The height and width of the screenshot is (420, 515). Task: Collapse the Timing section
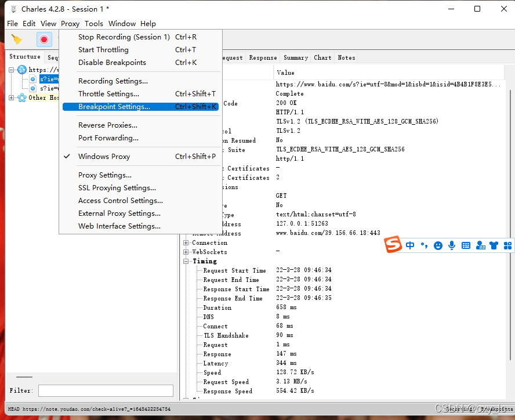tap(186, 261)
